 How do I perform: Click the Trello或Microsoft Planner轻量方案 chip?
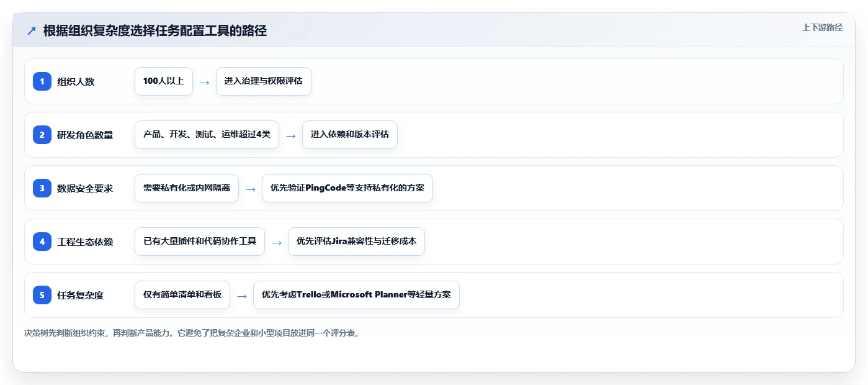tap(356, 295)
